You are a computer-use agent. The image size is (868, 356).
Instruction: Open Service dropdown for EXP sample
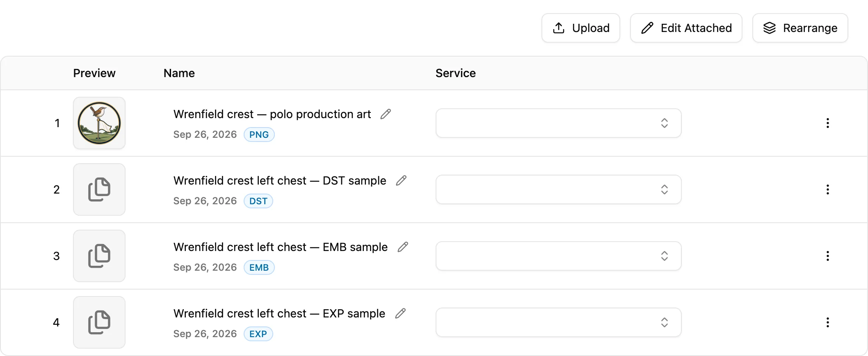pyautogui.click(x=558, y=322)
